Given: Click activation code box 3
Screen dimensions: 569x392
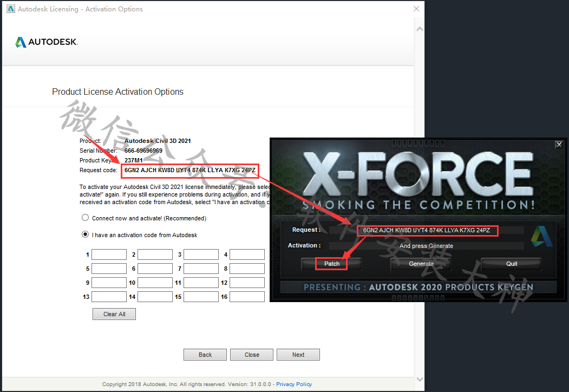Looking at the screenshot, I should (x=201, y=254).
